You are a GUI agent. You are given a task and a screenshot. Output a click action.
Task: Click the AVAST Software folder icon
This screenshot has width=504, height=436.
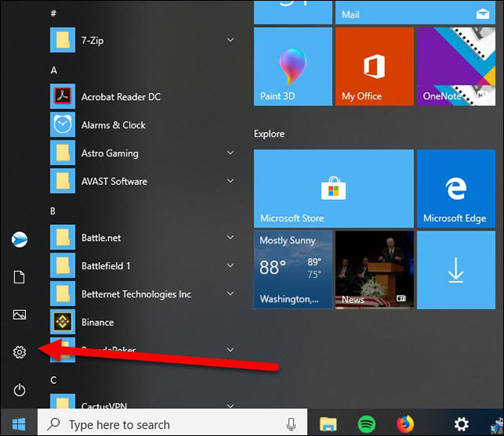pyautogui.click(x=63, y=181)
